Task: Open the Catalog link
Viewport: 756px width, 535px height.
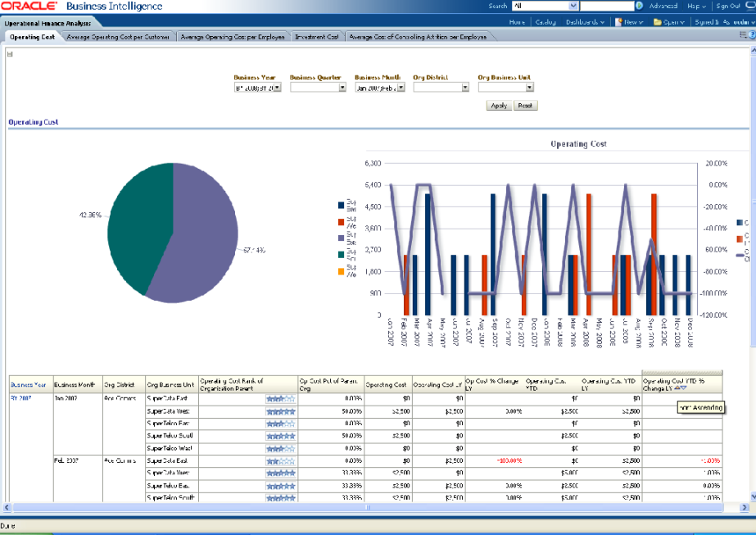Action: click(x=545, y=21)
